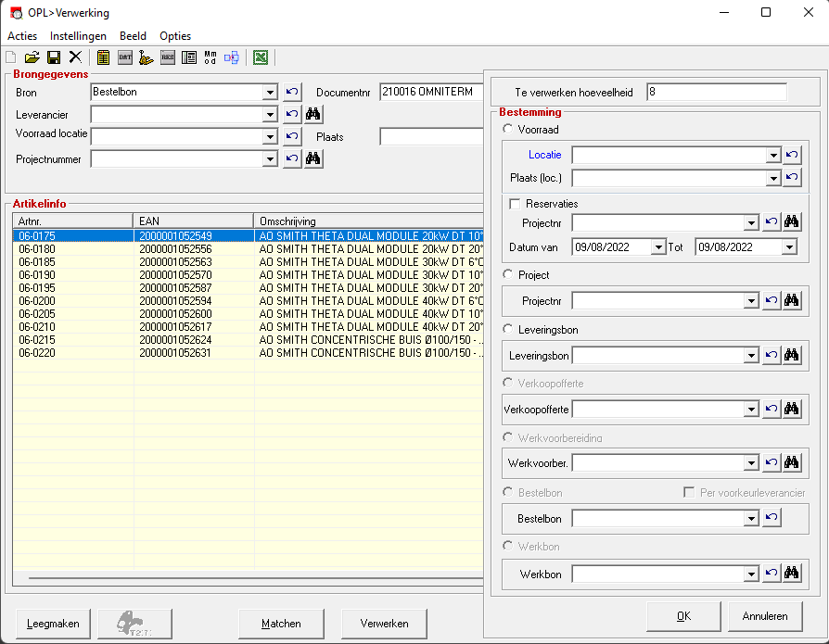Viewport: 829px width, 644px height.
Task: Click the pallet truck toolbar icon
Action: [147, 57]
